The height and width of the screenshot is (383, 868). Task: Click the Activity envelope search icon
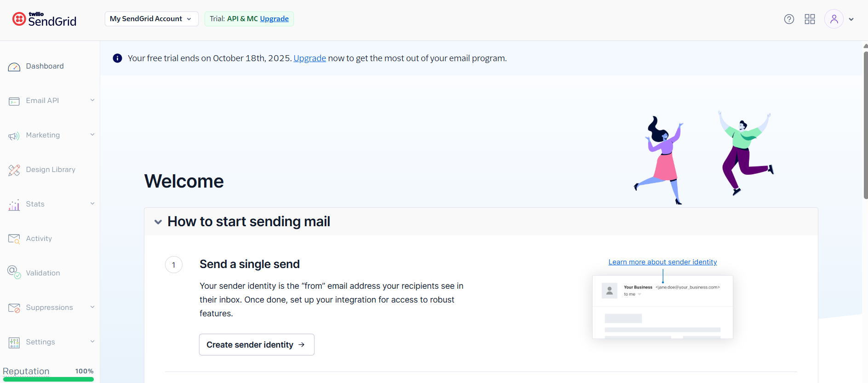pyautogui.click(x=14, y=239)
